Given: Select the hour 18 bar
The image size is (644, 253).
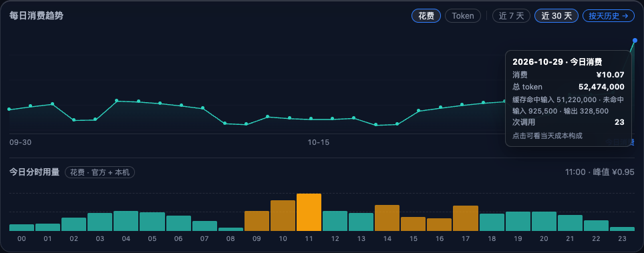Looking at the screenshot, I should [492, 222].
